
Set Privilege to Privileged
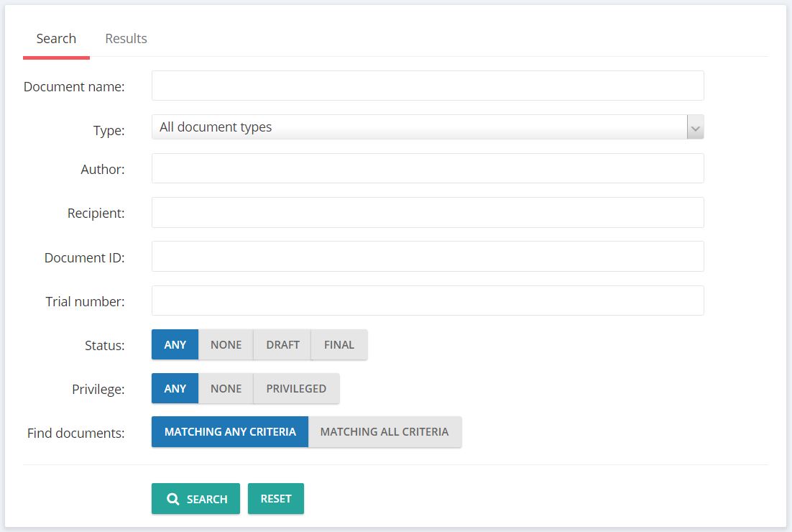coord(296,389)
